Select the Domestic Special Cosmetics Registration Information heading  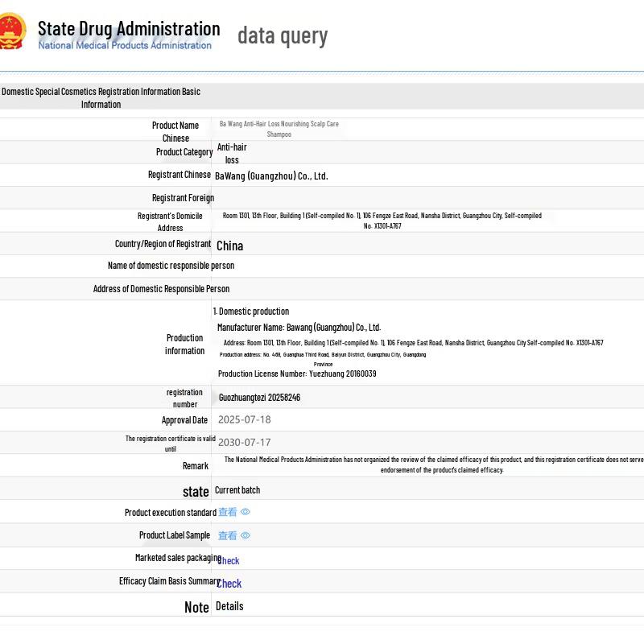[101, 97]
